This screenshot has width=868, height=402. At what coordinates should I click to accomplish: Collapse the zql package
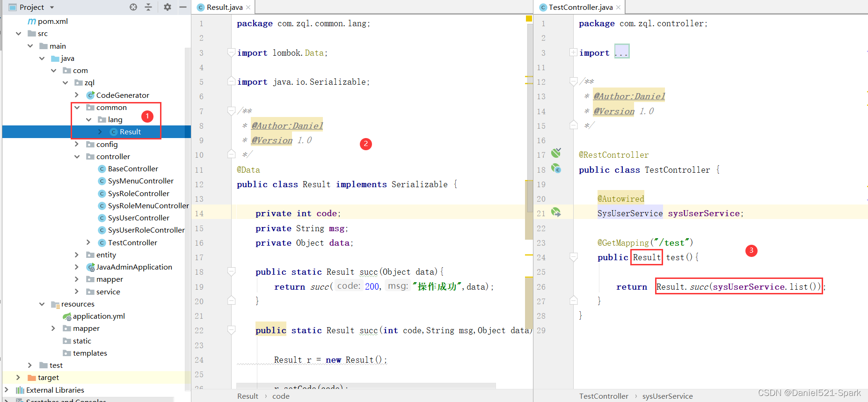pos(66,82)
